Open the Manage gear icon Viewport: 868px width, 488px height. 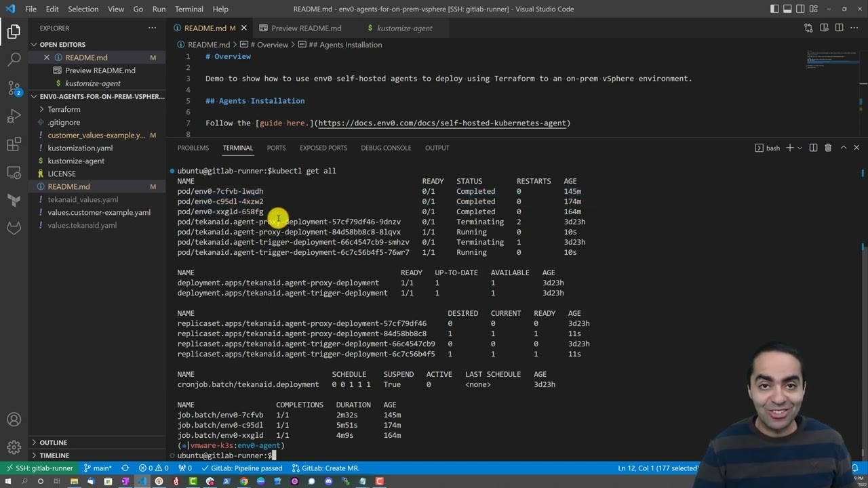[x=14, y=447]
